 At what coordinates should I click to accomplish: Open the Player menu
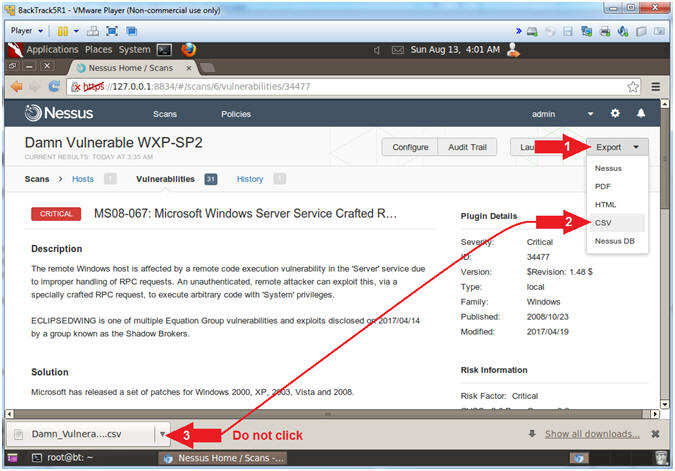27,31
